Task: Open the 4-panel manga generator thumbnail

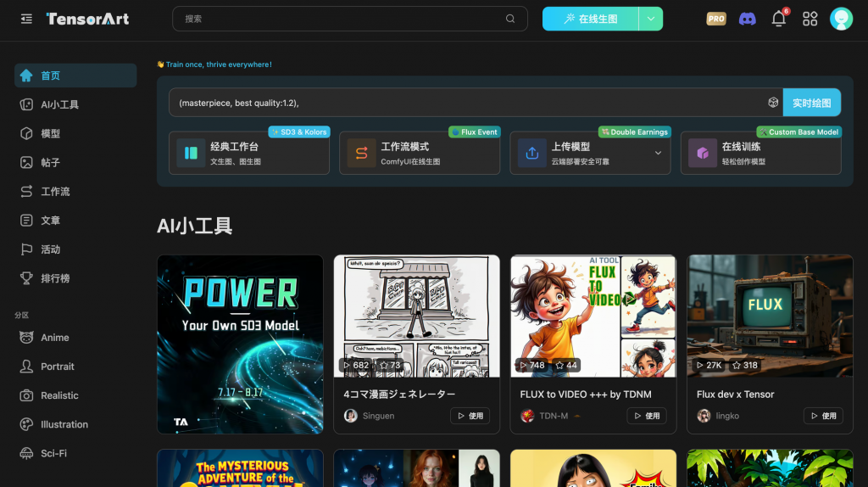Action: click(x=417, y=316)
